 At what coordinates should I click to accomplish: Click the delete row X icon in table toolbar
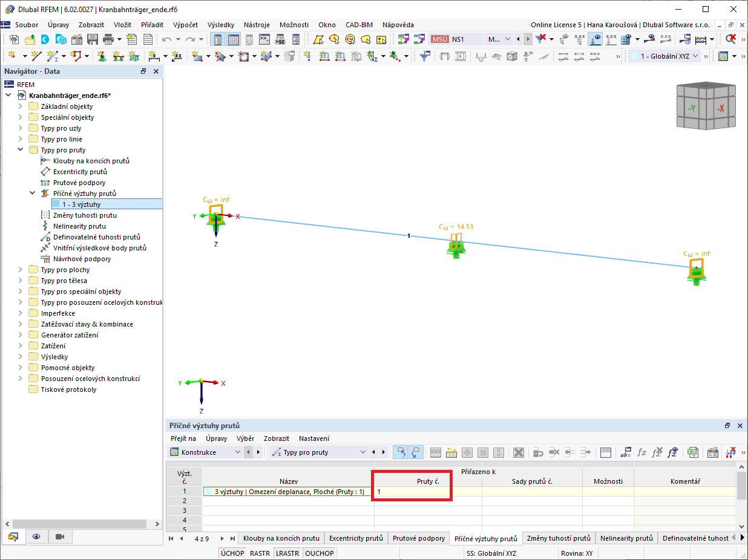tap(519, 452)
